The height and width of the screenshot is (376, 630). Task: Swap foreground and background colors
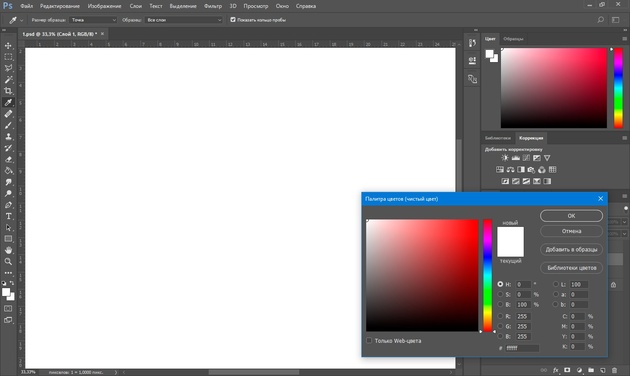point(12,283)
